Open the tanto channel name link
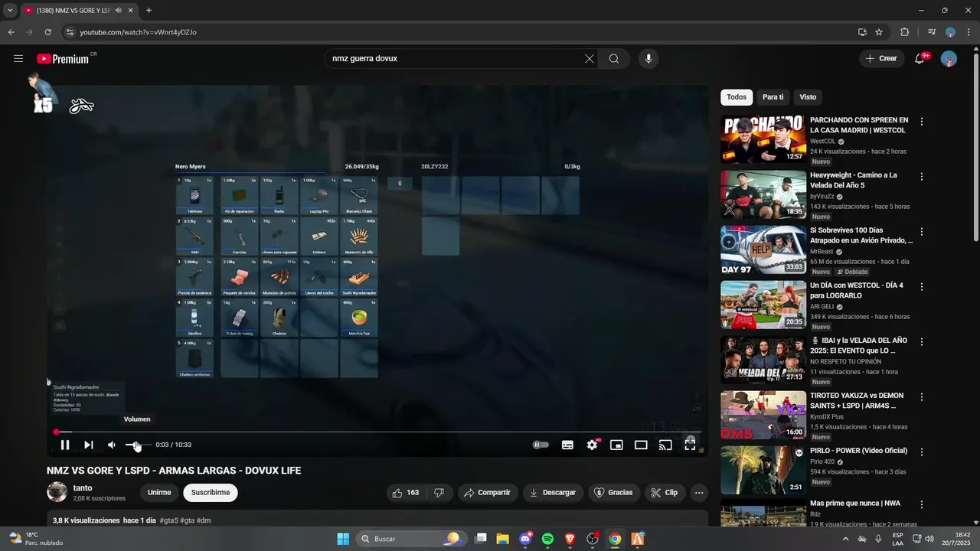This screenshot has height=551, width=980. click(83, 488)
